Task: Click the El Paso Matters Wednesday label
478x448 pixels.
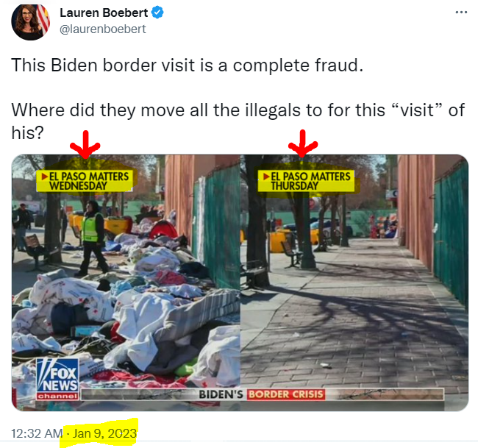Action: 85,181
